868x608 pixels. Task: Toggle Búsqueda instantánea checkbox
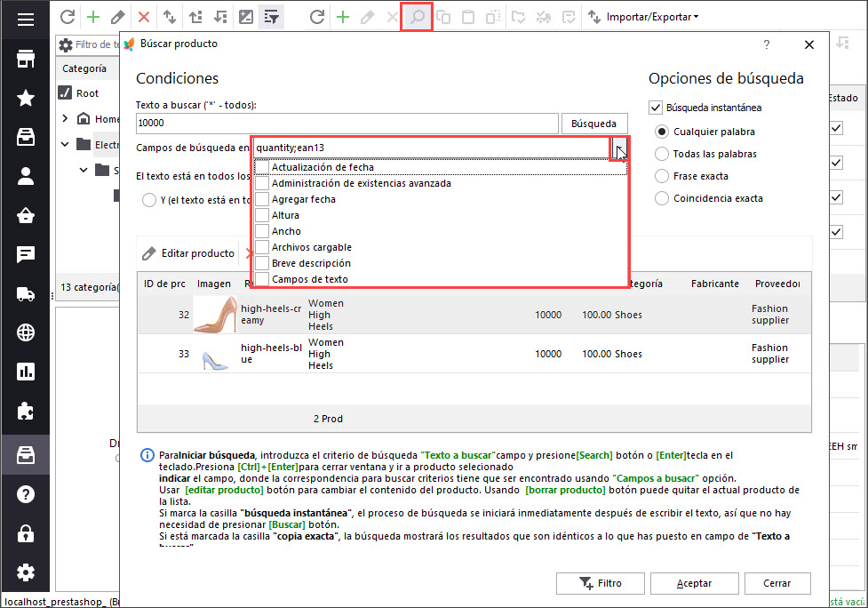pos(656,108)
